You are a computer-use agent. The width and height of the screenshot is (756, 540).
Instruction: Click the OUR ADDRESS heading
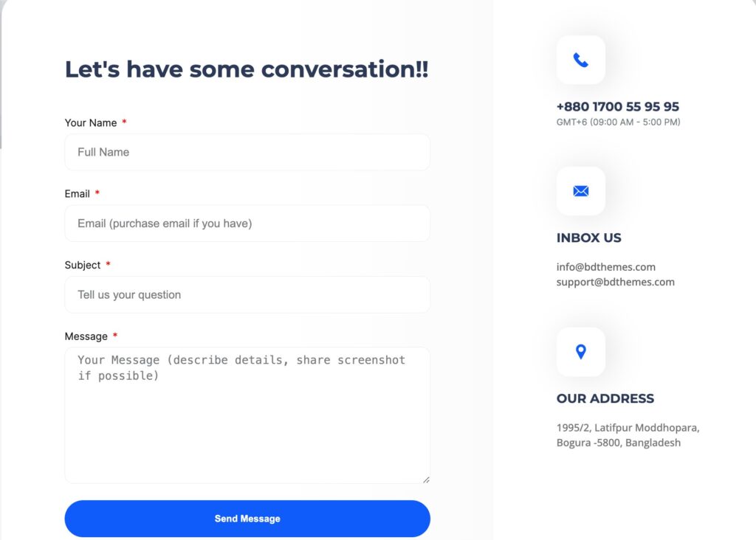click(x=605, y=398)
